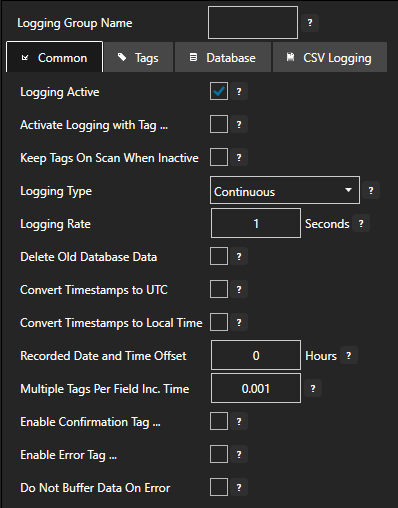The width and height of the screenshot is (398, 508).
Task: Go to the CSV Logging tab
Action: coord(330,57)
